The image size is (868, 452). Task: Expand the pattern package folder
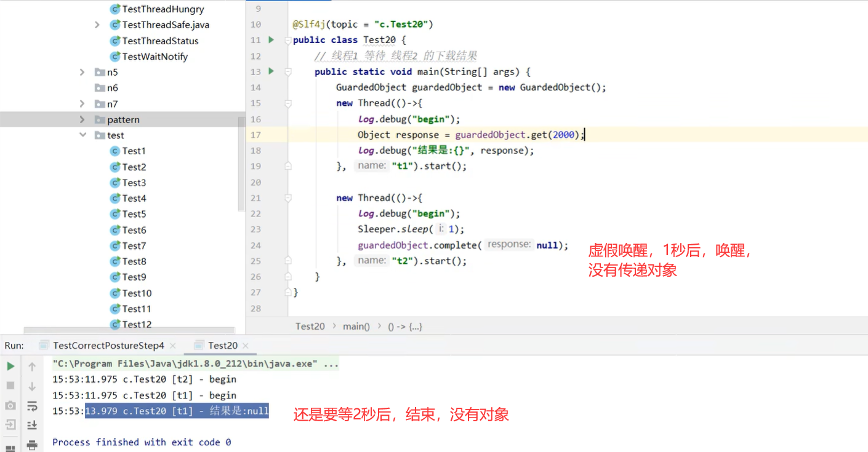[x=82, y=119]
